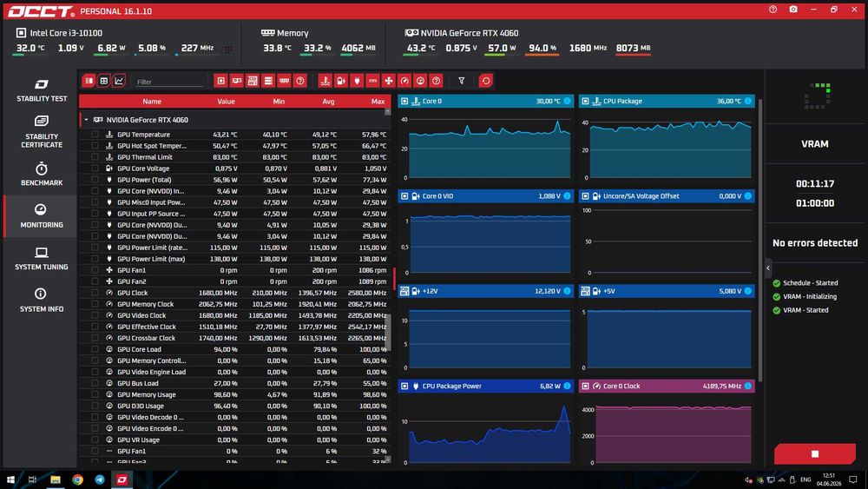868x489 pixels.
Task: Check the GPU Fan1 rpm row checkbox
Action: tap(95, 270)
